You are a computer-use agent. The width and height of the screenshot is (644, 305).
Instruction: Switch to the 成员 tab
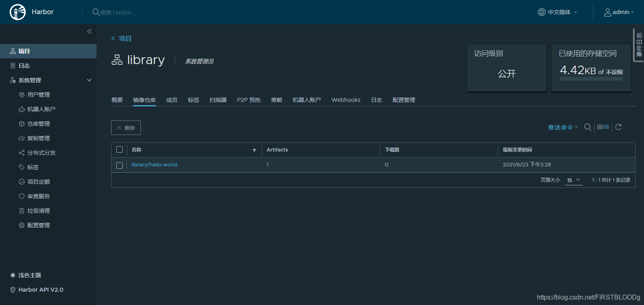172,100
